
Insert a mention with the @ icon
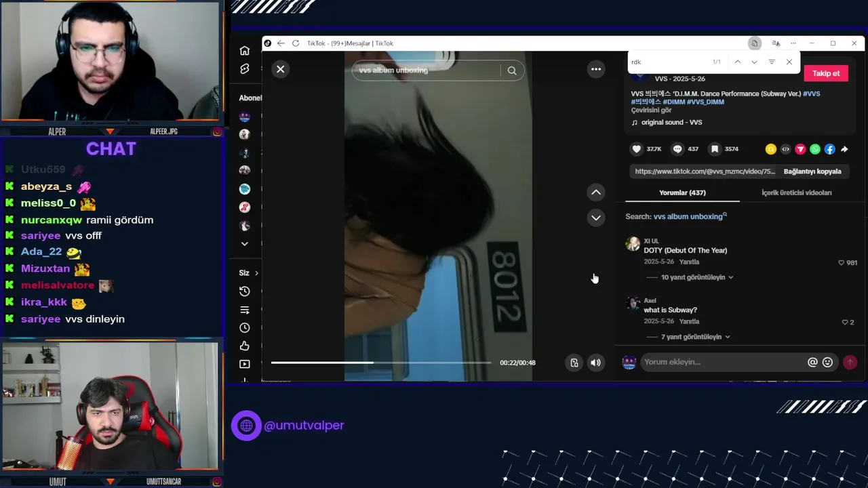[x=812, y=362]
